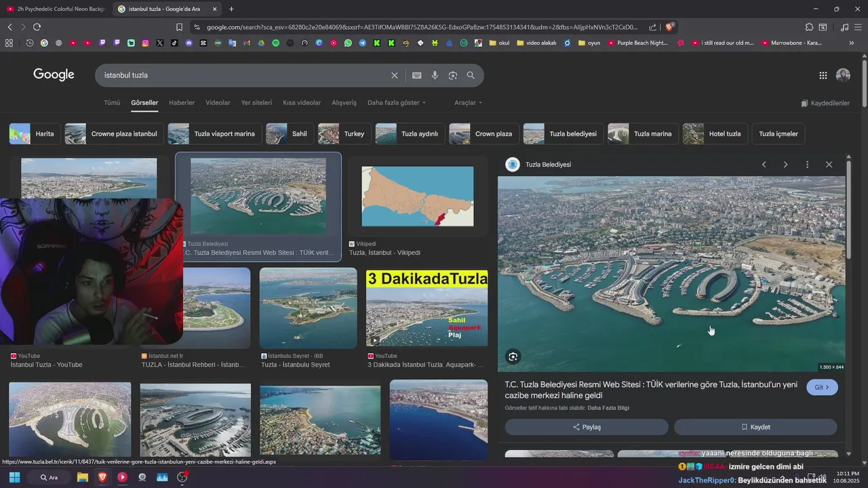Switch to the '2h Psychedelic Colorful Neon' browser tab
This screenshot has height=488, width=868.
(56, 9)
